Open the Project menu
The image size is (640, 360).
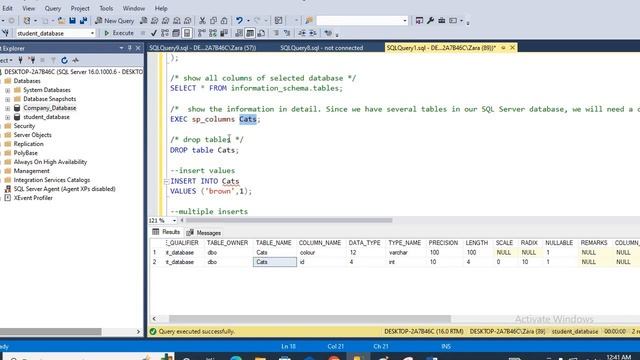click(80, 8)
